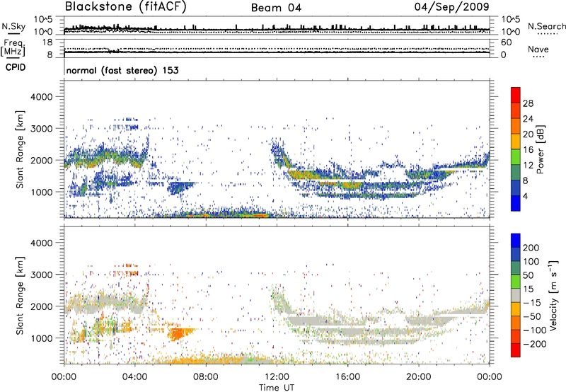The width and height of the screenshot is (566, 392).
Task: Click the 'N.Sky' legend label
Action: click(x=13, y=26)
